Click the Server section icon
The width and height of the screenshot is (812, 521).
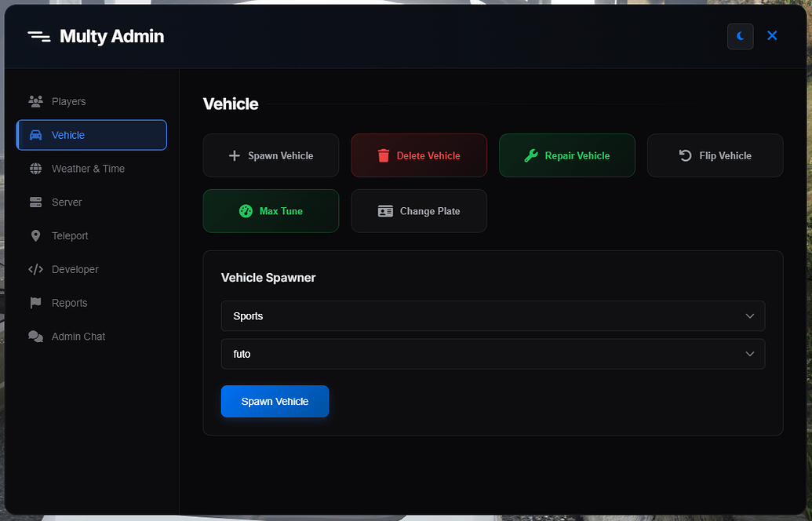35,202
